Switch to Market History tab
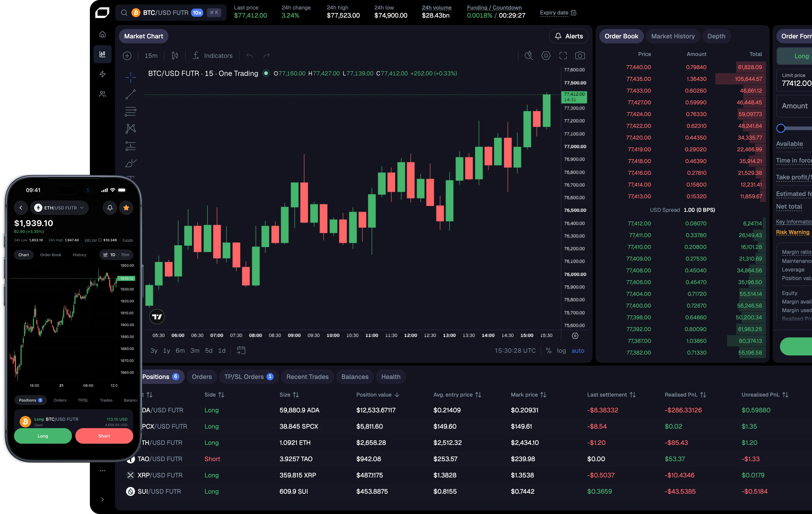Image resolution: width=812 pixels, height=514 pixels. click(x=673, y=36)
